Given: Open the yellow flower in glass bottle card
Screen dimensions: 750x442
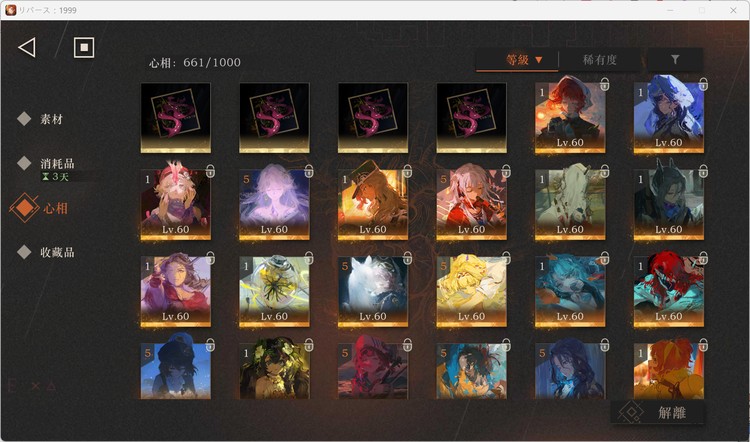Looking at the screenshot, I should point(274,292).
